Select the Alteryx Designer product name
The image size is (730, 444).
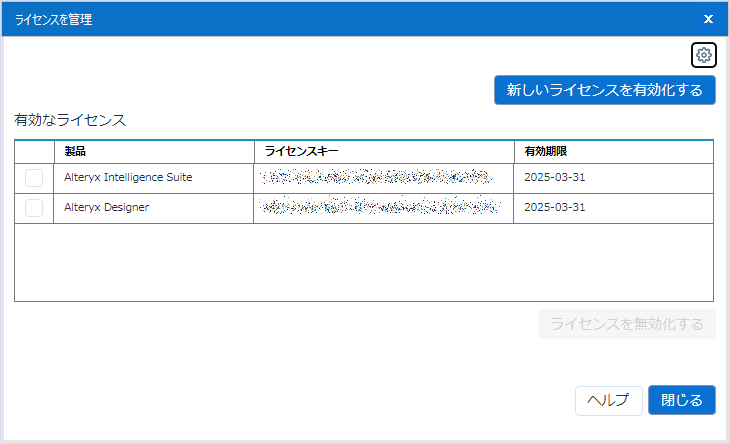[x=107, y=208]
